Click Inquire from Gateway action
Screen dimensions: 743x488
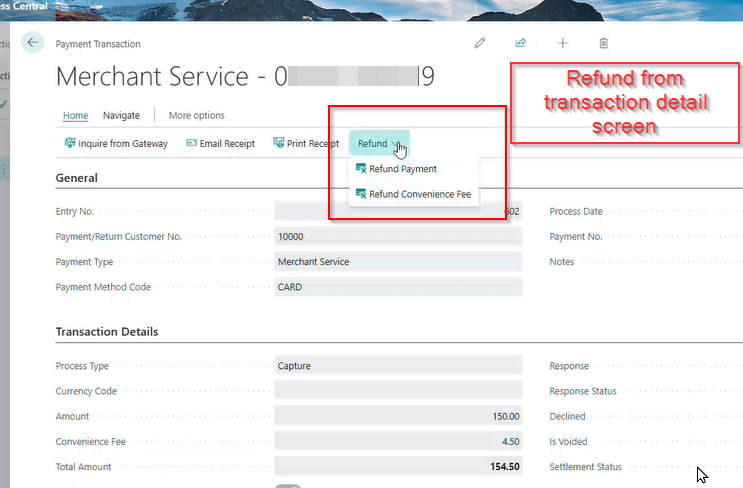[x=117, y=143]
